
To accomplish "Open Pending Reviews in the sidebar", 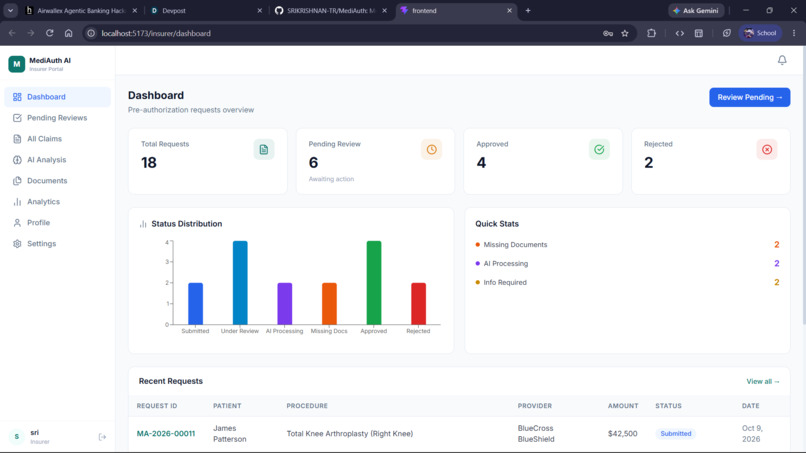I will [57, 118].
